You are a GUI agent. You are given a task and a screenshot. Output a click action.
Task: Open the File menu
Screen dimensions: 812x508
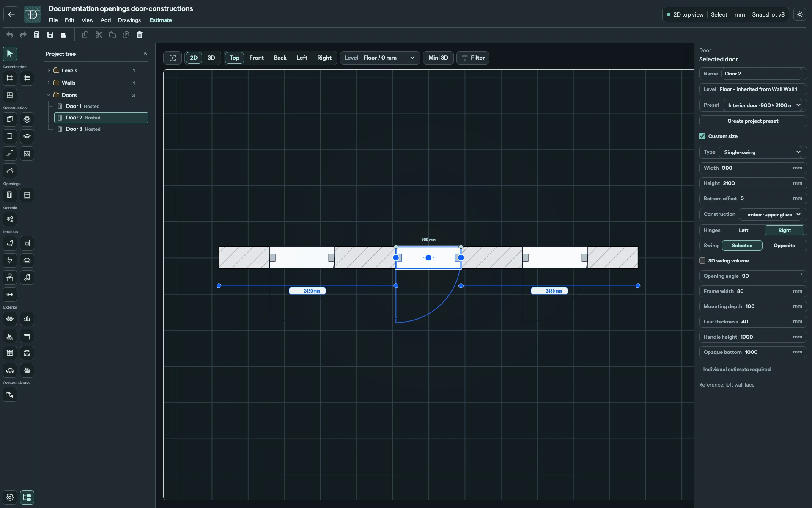pos(53,20)
